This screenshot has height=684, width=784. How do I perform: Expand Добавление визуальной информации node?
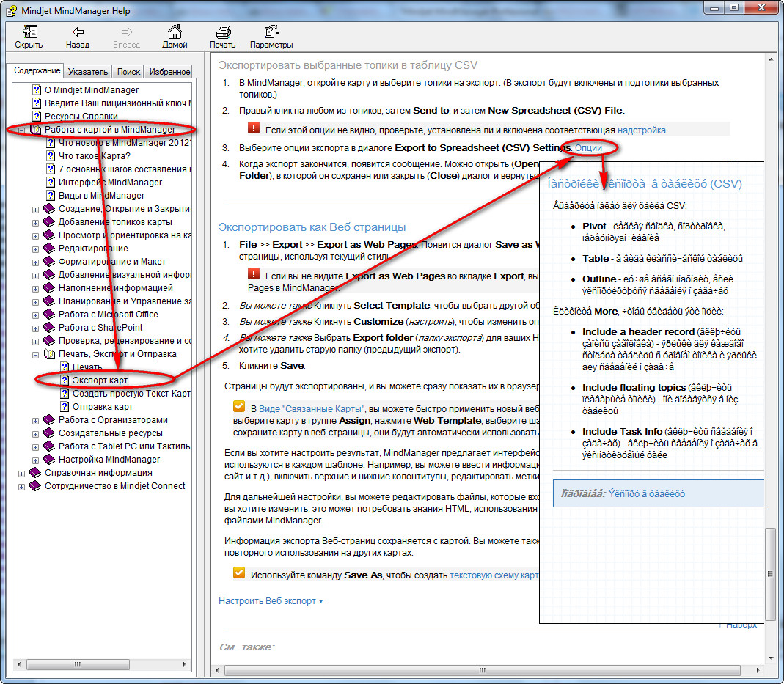[x=35, y=276]
